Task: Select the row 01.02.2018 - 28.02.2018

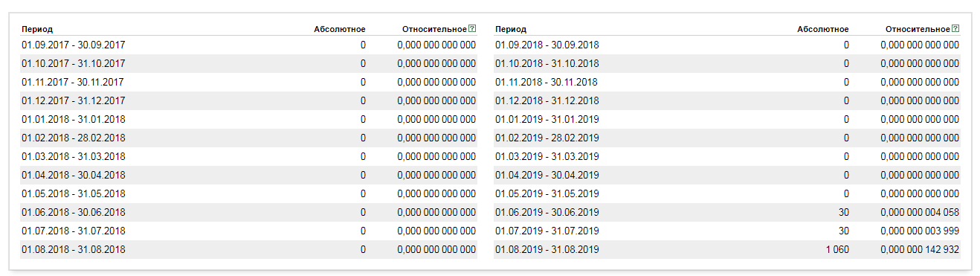Action: pyautogui.click(x=248, y=138)
